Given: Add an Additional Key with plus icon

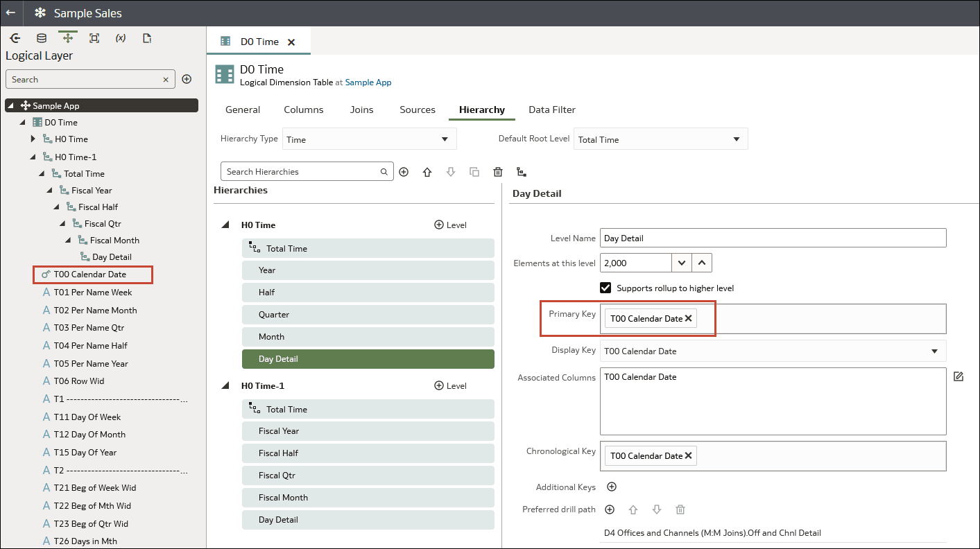Looking at the screenshot, I should coord(612,487).
